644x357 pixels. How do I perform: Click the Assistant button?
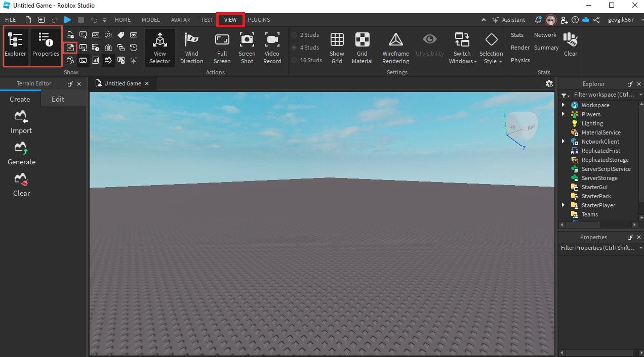509,20
